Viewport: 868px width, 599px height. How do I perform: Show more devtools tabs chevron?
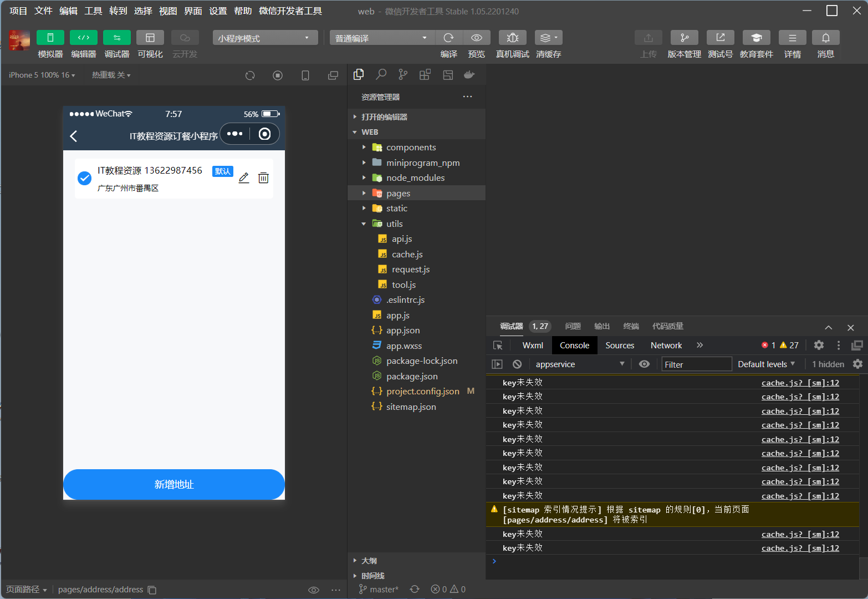click(700, 345)
